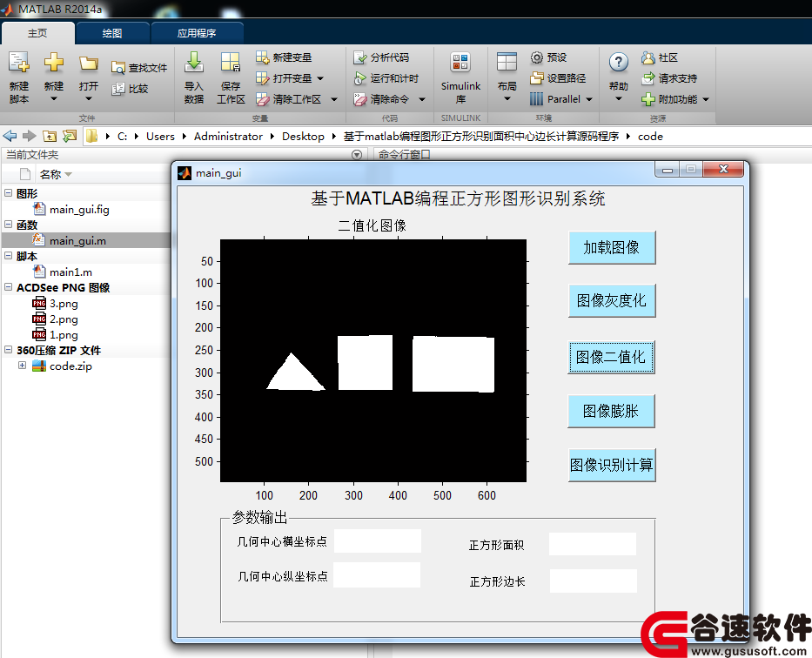Collapse the 360压缩 ZIP 文件 group
The image size is (812, 658).
pos(9,350)
